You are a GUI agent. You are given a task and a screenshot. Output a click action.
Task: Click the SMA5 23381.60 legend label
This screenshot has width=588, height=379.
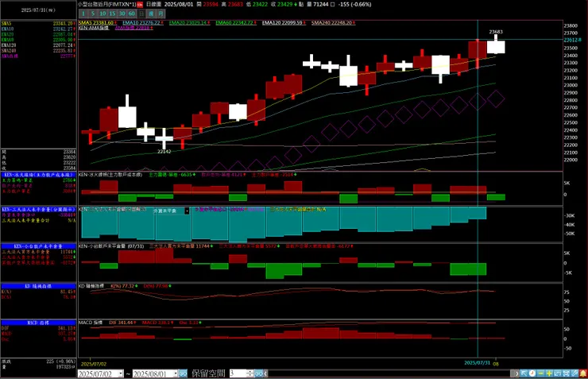pyautogui.click(x=96, y=23)
